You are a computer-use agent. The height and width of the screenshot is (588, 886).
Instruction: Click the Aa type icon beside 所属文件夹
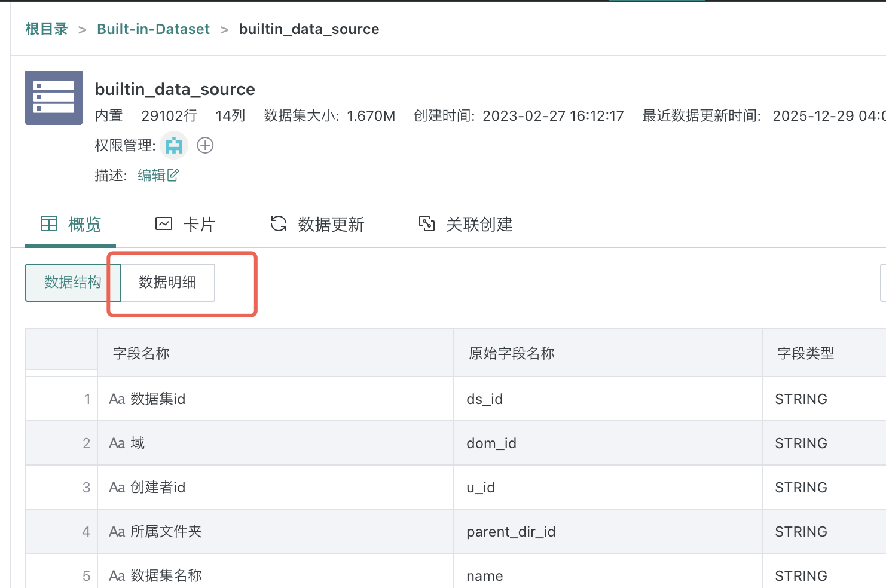coord(116,531)
